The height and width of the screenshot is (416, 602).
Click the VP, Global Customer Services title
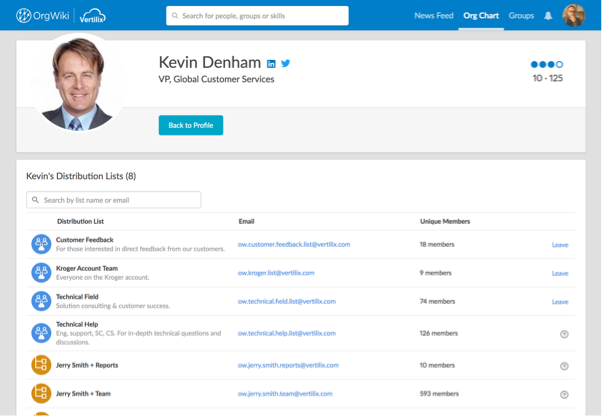(x=217, y=79)
